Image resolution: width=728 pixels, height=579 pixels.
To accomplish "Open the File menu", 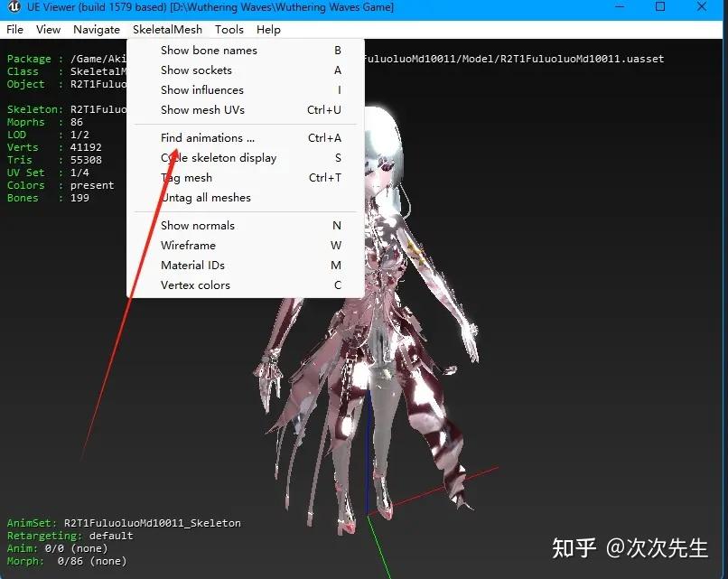I will click(x=14, y=30).
